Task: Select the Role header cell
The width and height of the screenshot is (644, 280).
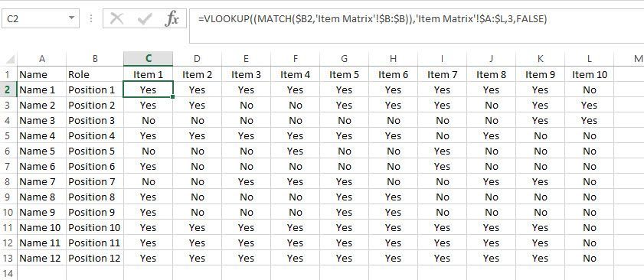Action: coord(95,75)
